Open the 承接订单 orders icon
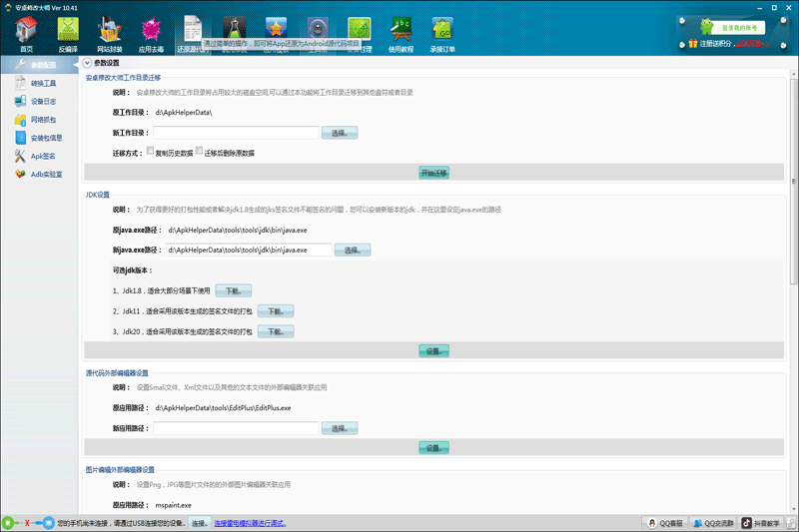This screenshot has height=532, width=799. pos(441,35)
